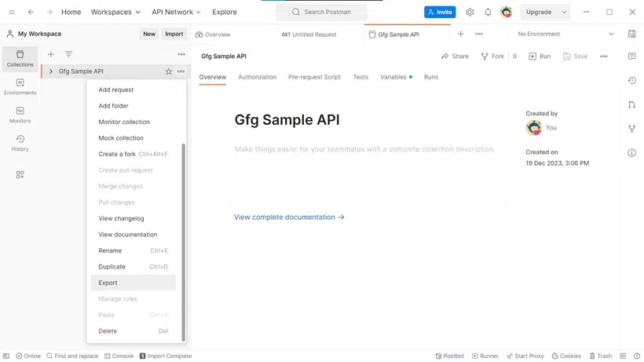Switch to the Variables tab

(x=396, y=77)
